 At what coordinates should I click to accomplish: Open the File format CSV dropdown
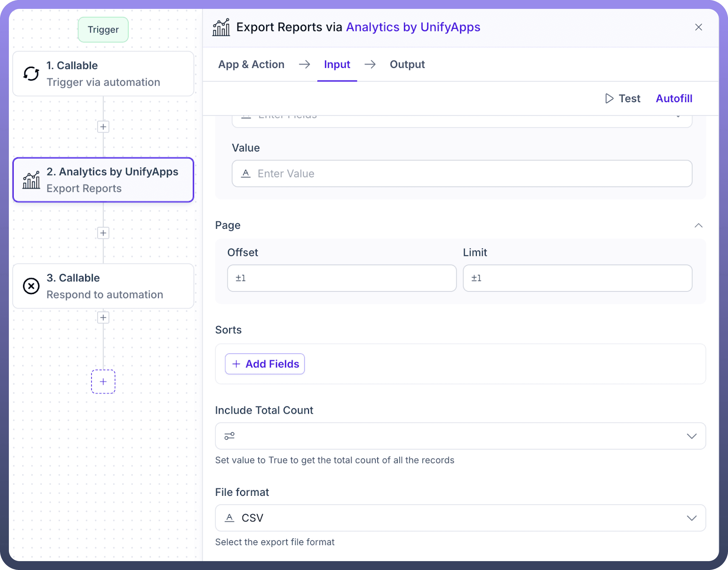pos(692,518)
